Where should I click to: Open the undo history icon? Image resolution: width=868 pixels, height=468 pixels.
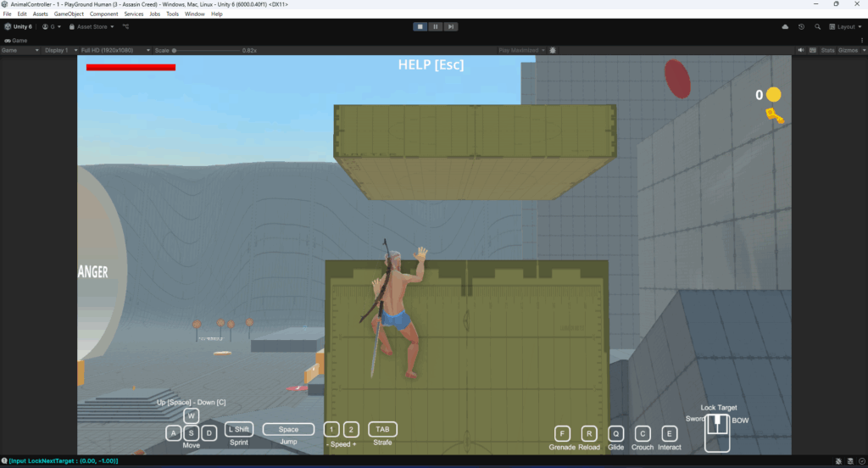pos(801,26)
